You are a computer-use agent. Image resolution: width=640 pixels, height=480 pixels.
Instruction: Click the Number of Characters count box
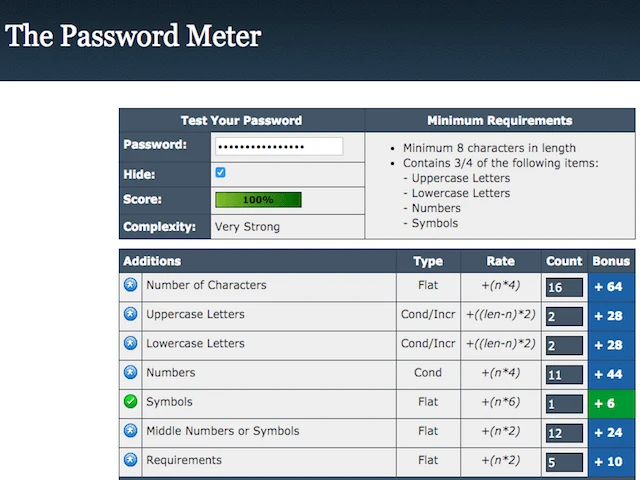point(564,288)
